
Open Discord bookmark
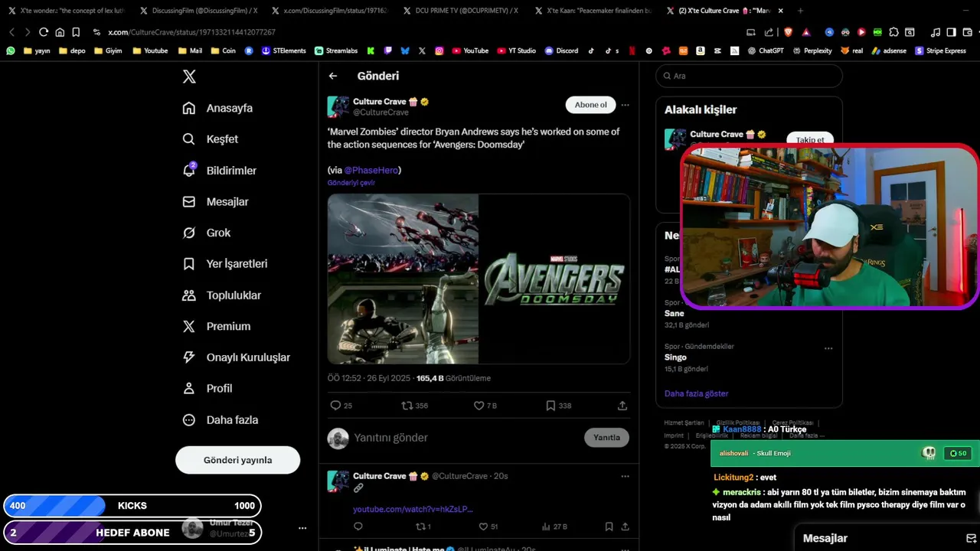tap(561, 51)
